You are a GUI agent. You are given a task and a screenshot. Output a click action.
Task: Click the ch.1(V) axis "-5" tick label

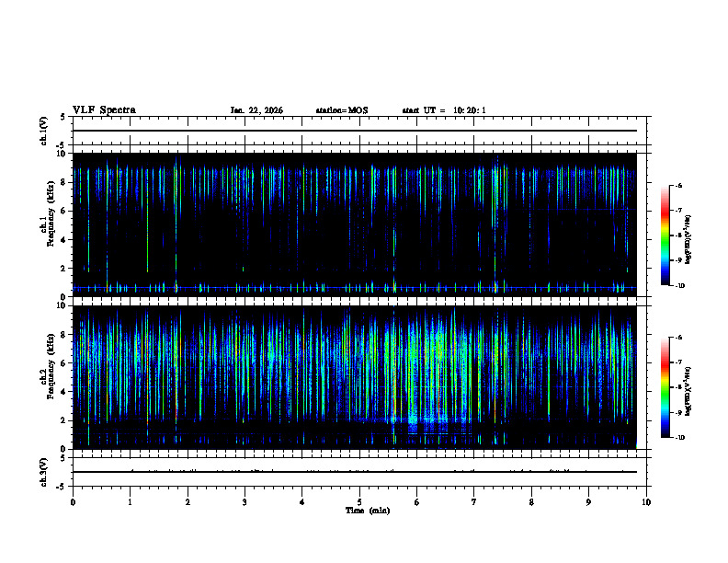(x=62, y=145)
